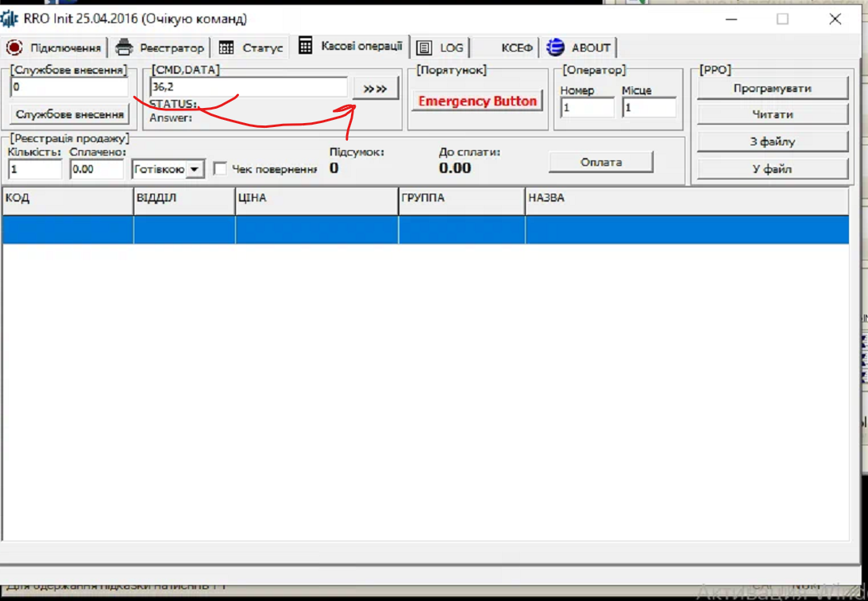This screenshot has height=601, width=868.
Task: Focus the CMD,DATA input field
Action: (248, 87)
